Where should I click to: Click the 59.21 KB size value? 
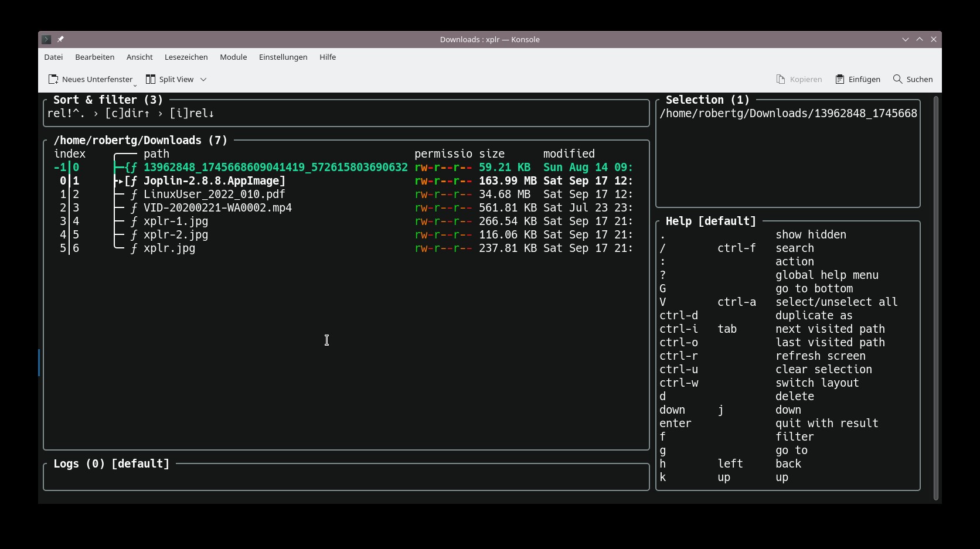pyautogui.click(x=505, y=167)
